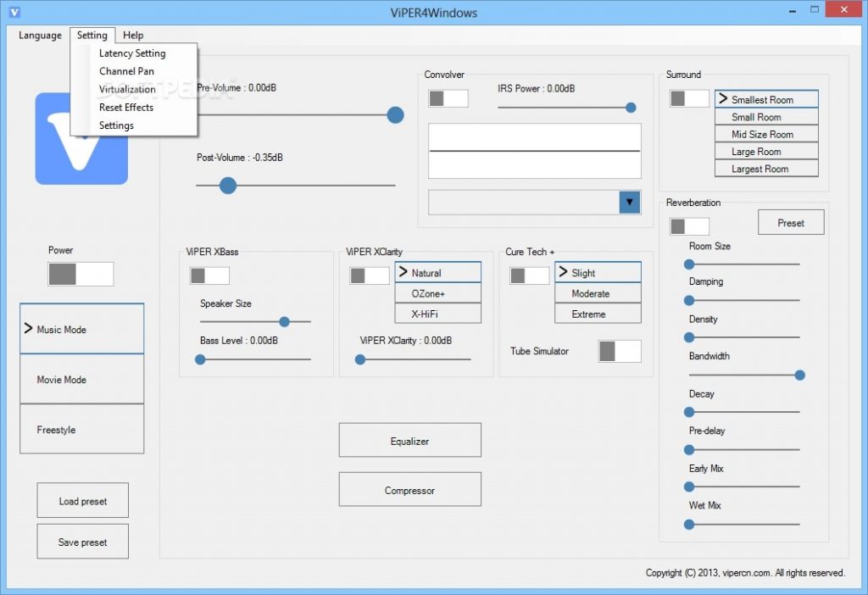Click the Load preset button

tap(83, 500)
